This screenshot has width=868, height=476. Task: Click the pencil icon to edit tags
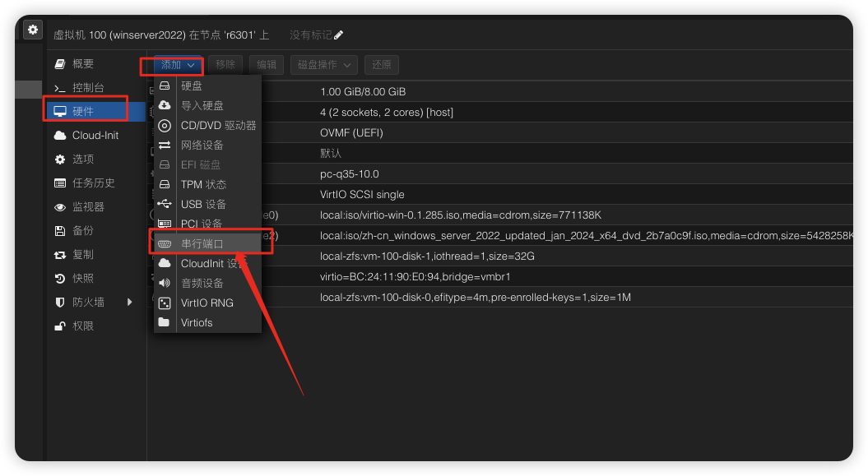coord(339,35)
